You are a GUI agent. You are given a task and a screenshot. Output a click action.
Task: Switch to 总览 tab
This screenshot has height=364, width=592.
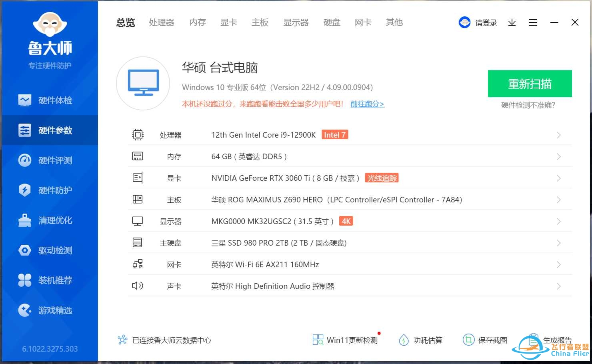[126, 22]
